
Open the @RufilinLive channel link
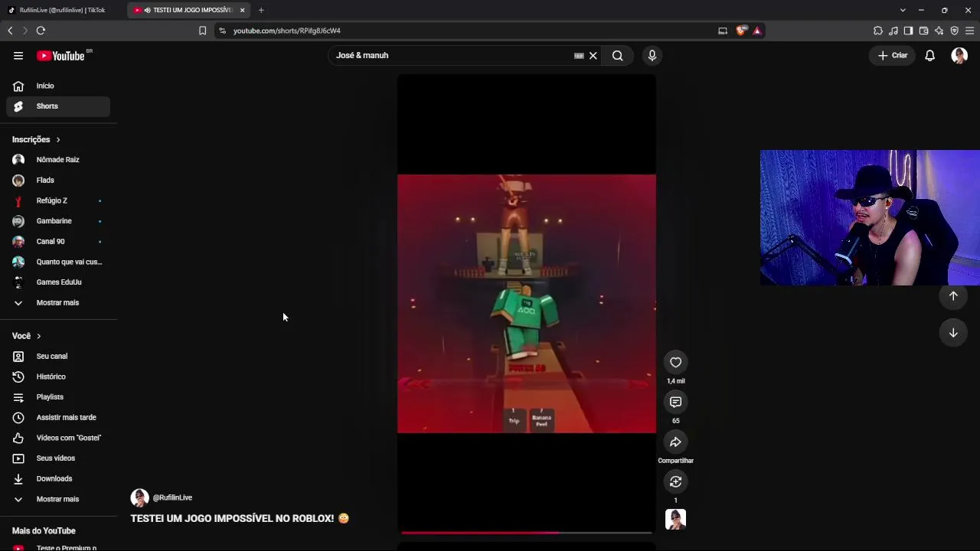tap(172, 497)
